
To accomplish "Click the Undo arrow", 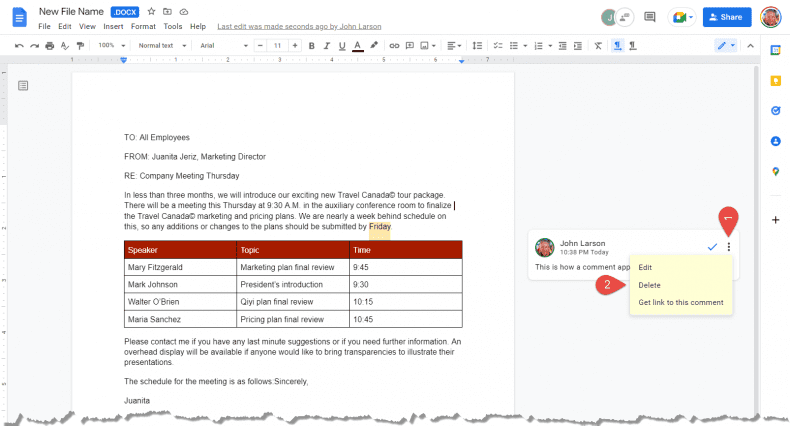I will coord(20,45).
